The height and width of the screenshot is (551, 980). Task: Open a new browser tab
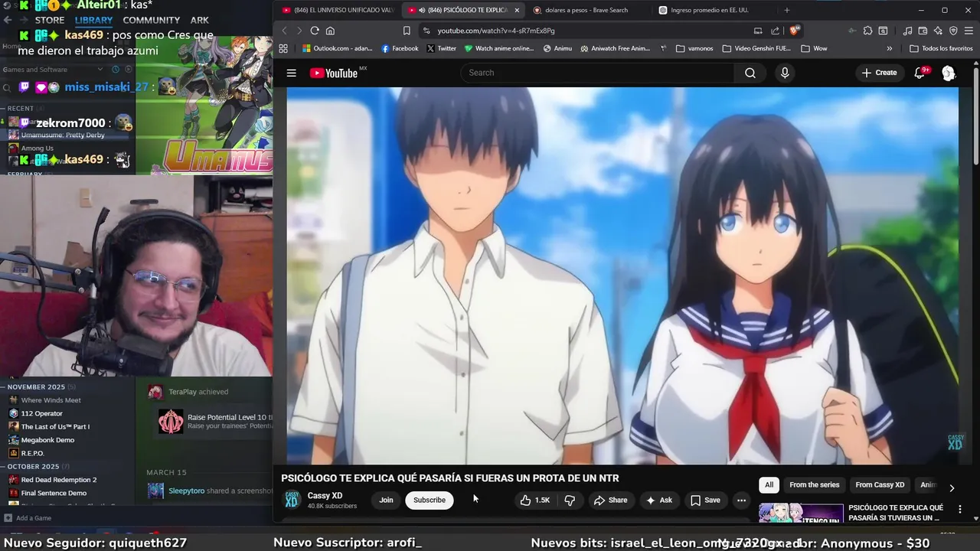coord(786,10)
